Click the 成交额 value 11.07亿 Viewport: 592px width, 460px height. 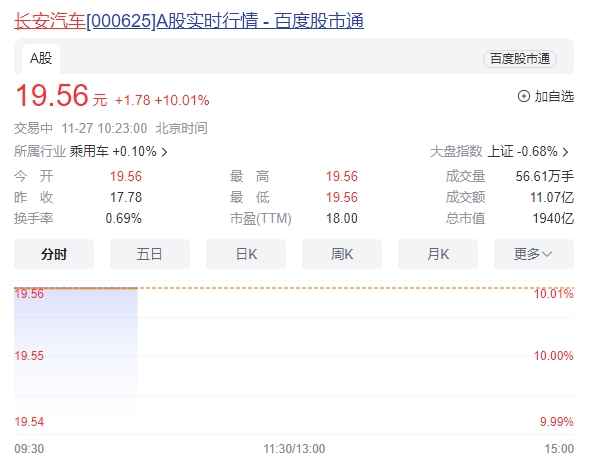[552, 197]
